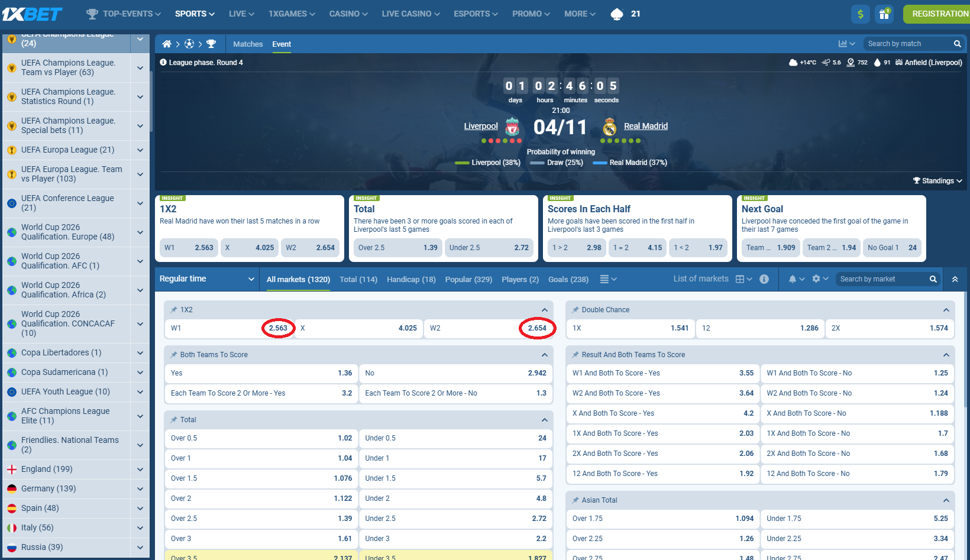Click the Search by market field

click(x=881, y=279)
